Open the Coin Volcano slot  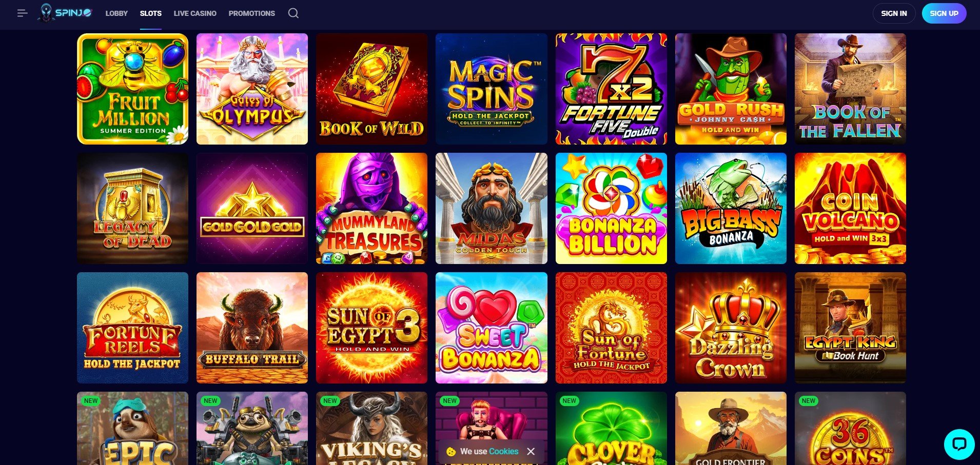[x=850, y=209]
